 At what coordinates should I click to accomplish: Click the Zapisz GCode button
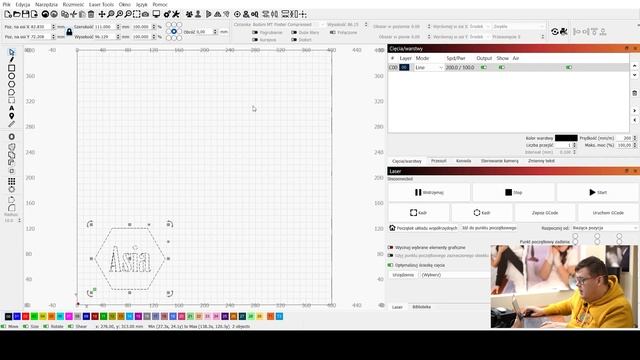pyautogui.click(x=545, y=213)
